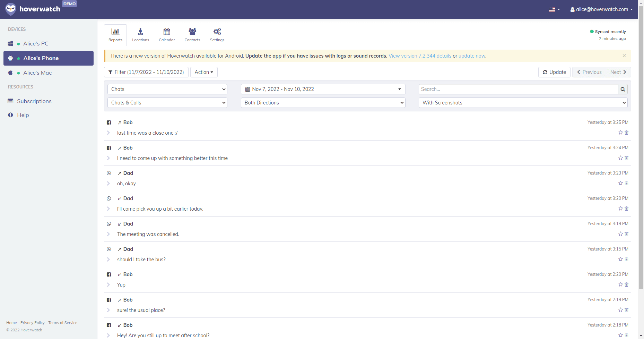Viewport: 644px width, 339px height.
Task: Open View version 7.2.344 details link
Action: (x=420, y=56)
